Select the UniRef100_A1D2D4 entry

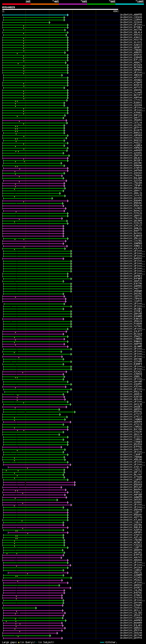pyautogui.click(x=131, y=105)
